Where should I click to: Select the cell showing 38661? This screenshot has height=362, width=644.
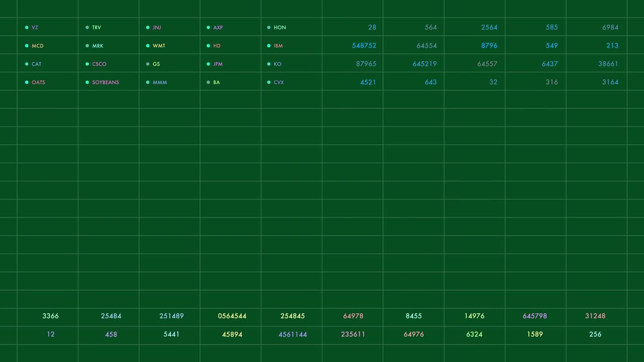tap(596, 63)
